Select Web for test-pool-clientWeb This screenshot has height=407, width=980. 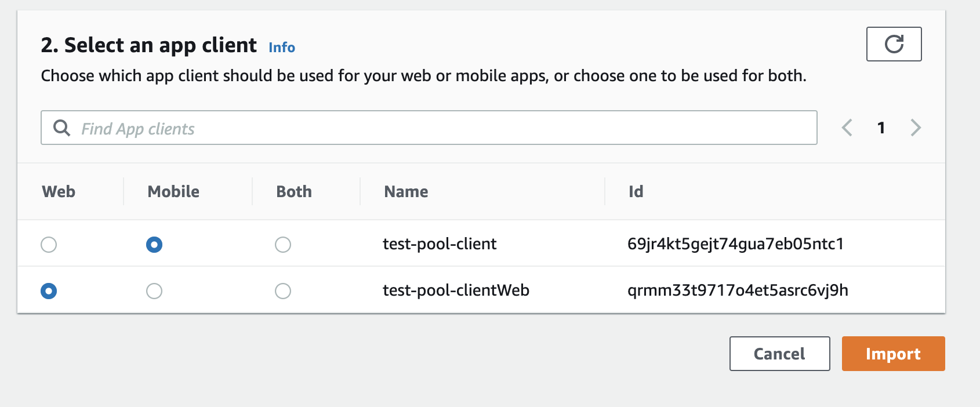[49, 291]
